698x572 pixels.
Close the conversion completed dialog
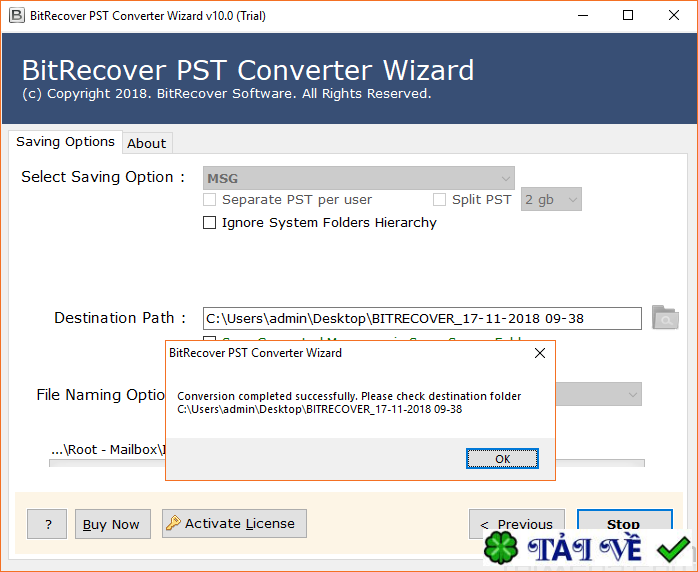coord(540,353)
